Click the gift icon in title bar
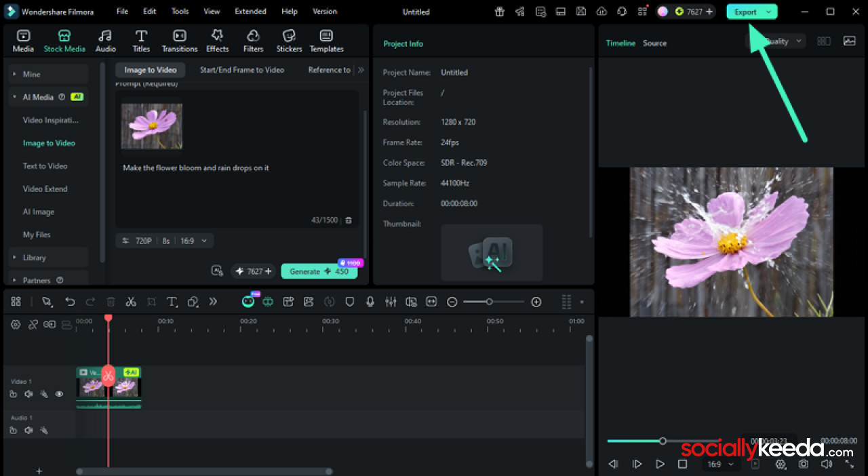Screen dimensions: 868x476 pos(500,12)
